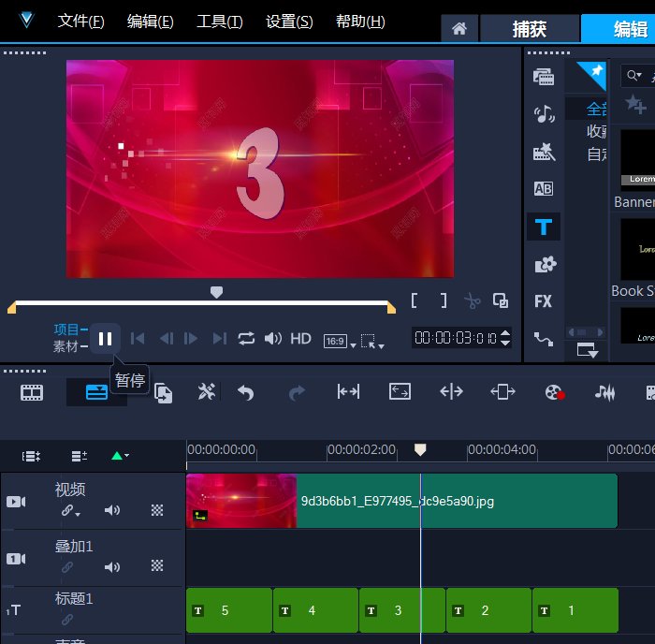Open the FX filter library

(543, 300)
